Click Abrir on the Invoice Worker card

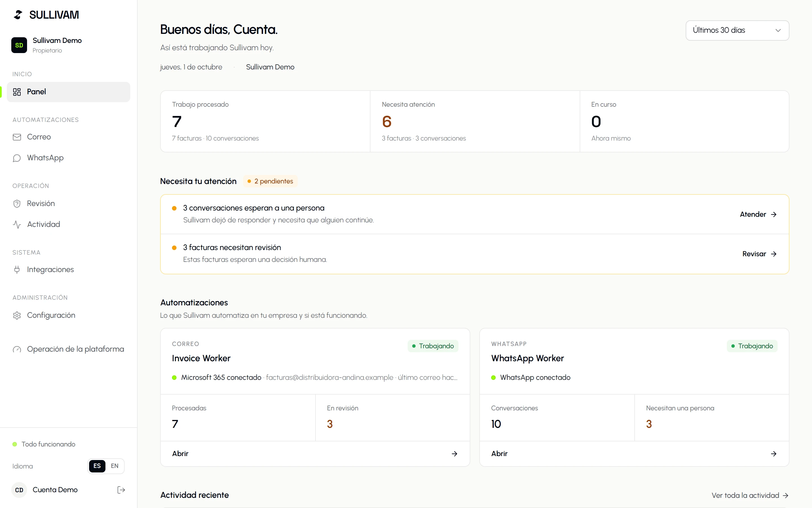[x=315, y=454]
